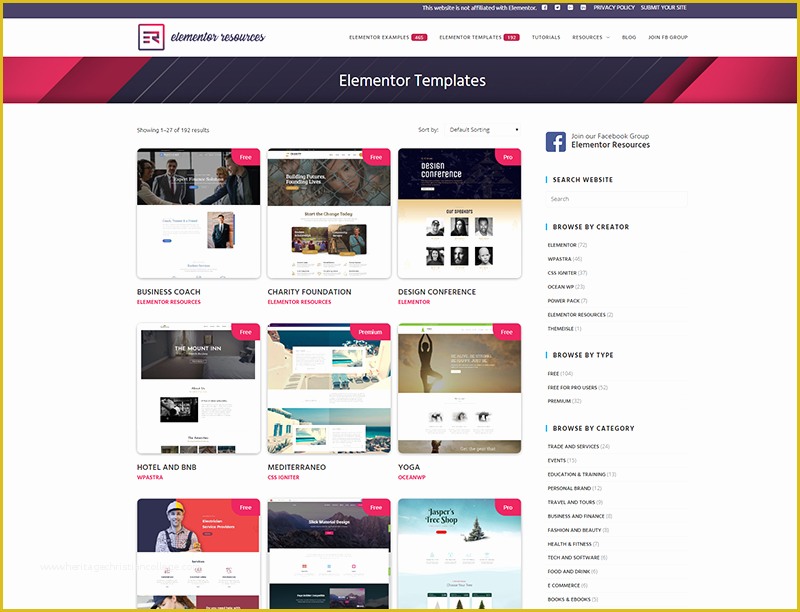Open the LinkedIn icon in the top bar
Screen dimensions: 800x612
[x=583, y=8]
